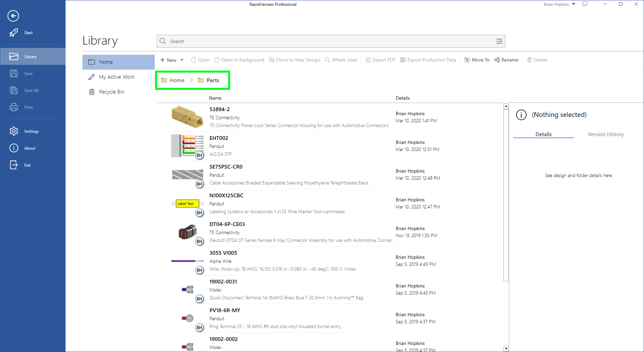Select part SE75PSC-CR0

point(330,175)
